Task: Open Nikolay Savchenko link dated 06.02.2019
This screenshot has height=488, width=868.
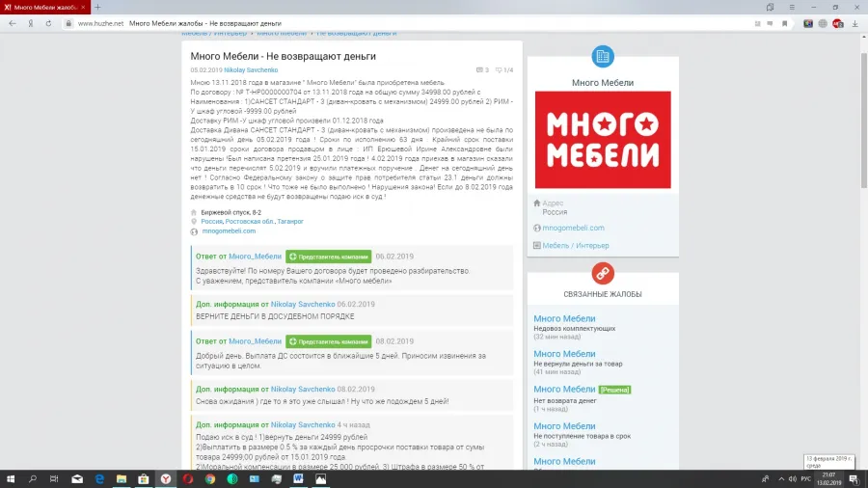Action: click(303, 304)
